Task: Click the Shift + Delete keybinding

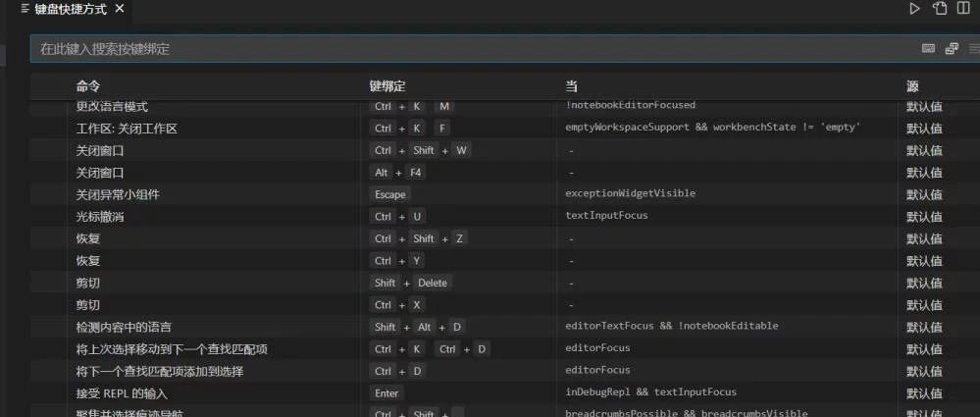Action: pos(411,283)
